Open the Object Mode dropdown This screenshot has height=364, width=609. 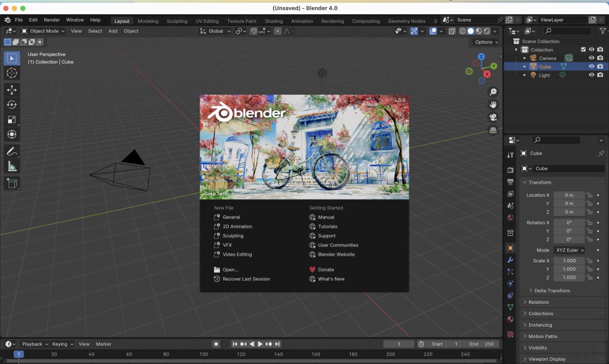coord(43,31)
